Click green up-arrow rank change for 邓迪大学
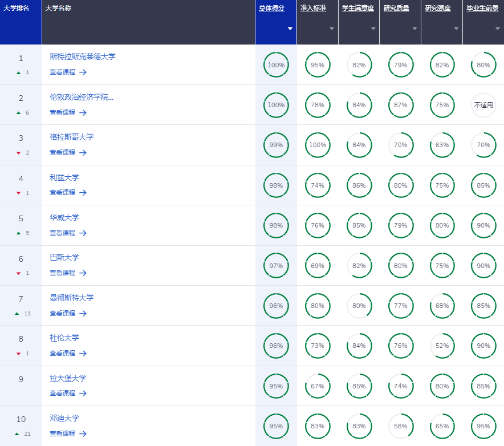This screenshot has height=446, width=504. [x=17, y=434]
